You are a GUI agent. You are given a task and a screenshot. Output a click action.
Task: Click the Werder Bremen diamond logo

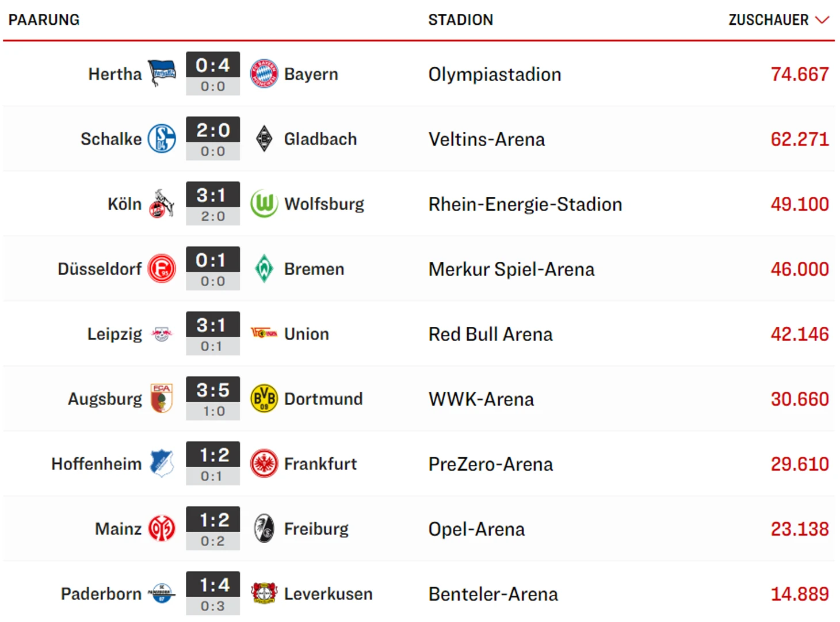(x=264, y=269)
